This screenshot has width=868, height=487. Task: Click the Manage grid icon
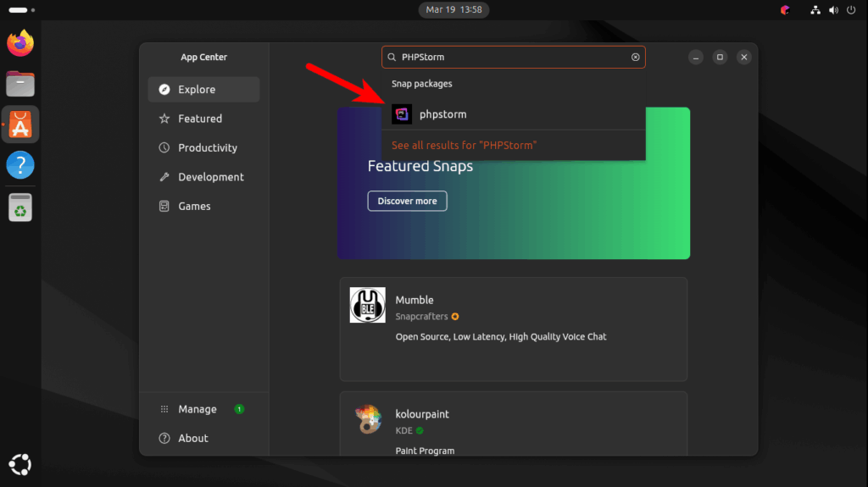tap(164, 409)
